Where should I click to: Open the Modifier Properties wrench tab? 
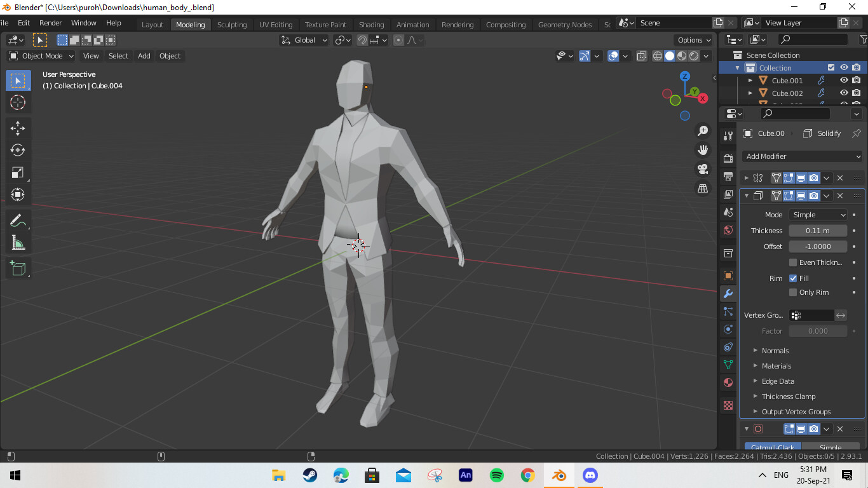point(728,293)
